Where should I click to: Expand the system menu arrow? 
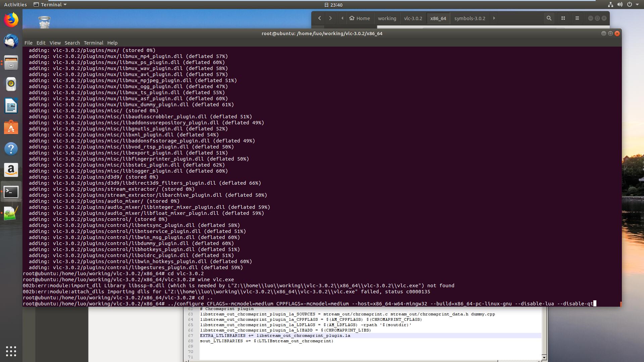pyautogui.click(x=637, y=5)
